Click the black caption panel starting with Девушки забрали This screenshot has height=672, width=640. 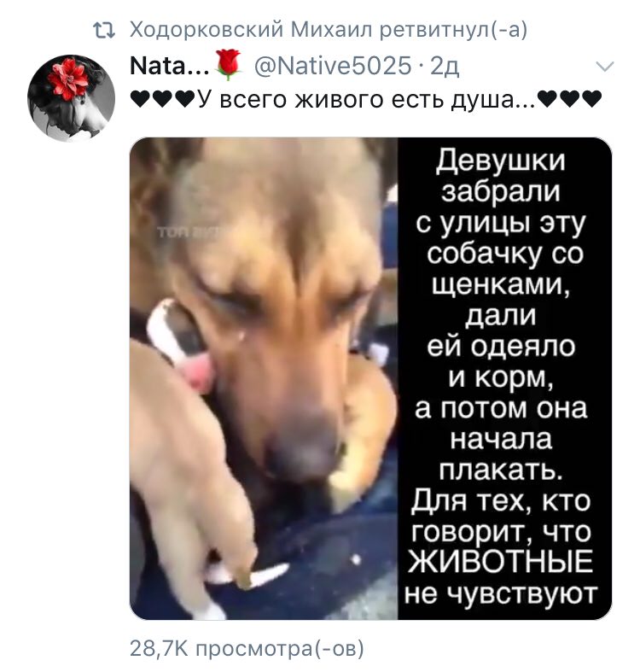tap(504, 378)
